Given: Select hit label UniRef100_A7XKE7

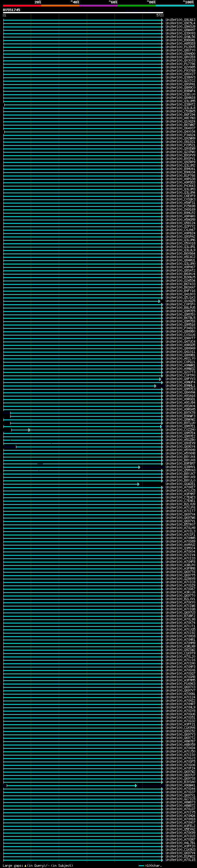Looking at the screenshot, I should coord(180,487).
